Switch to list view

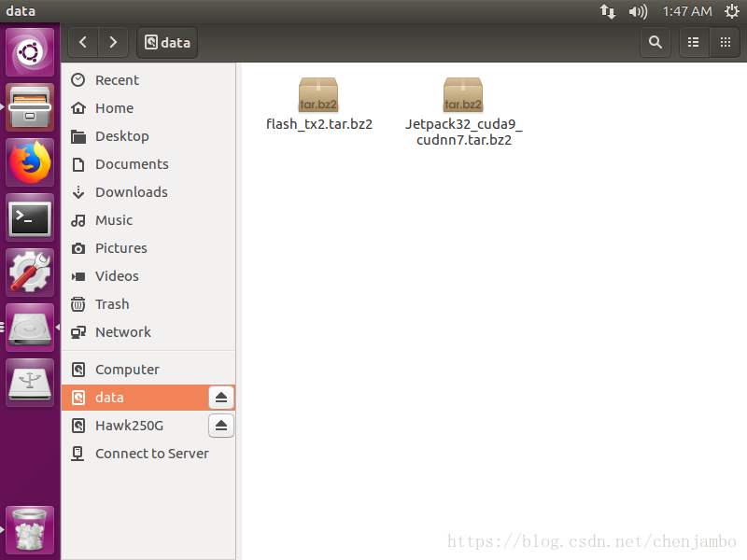click(694, 42)
